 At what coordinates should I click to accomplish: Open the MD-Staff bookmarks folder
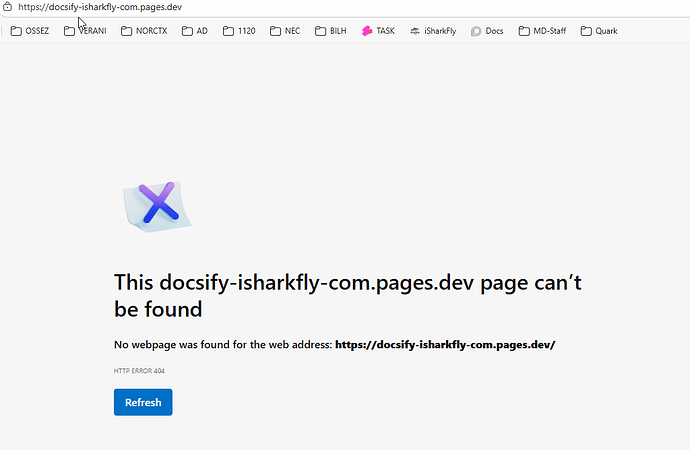click(542, 31)
